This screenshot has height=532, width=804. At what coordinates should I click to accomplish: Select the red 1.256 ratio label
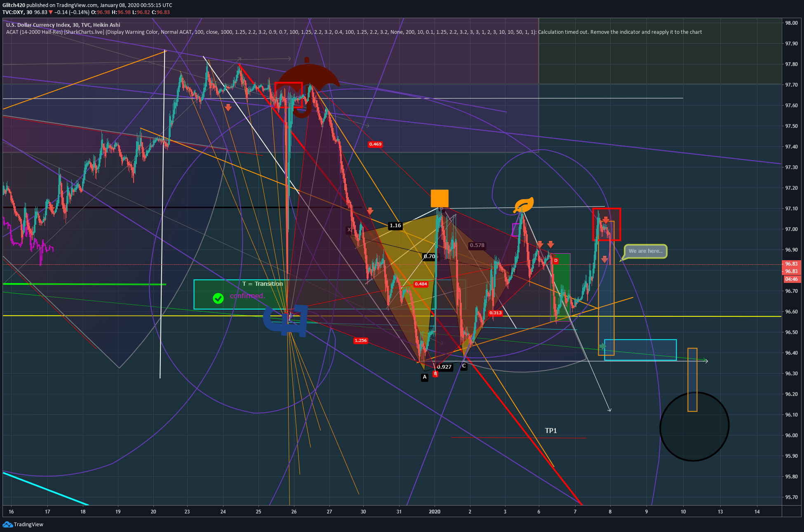(x=361, y=341)
